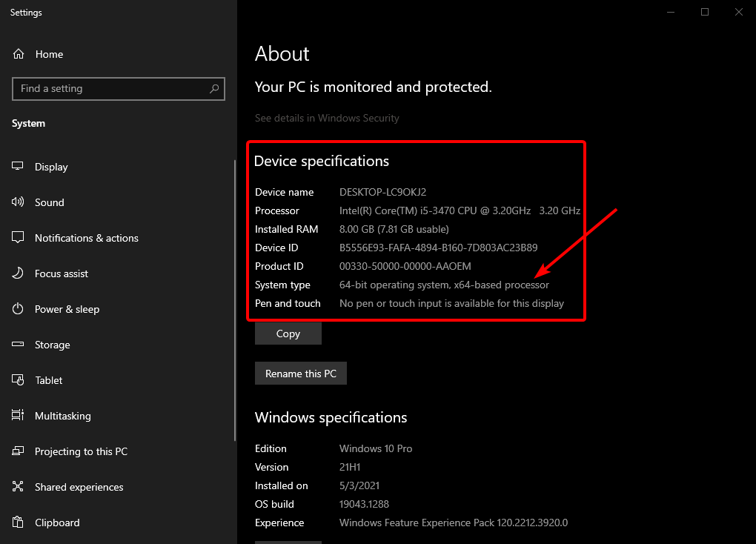
Task: Click device name DESKTOP-LC9OKJ2
Action: point(383,192)
